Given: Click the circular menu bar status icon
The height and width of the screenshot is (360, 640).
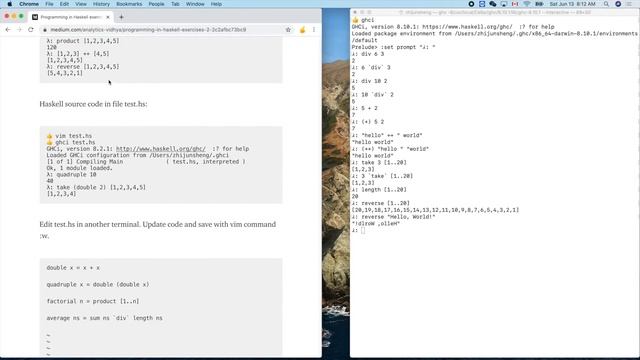Looking at the screenshot, I should pyautogui.click(x=471, y=4).
